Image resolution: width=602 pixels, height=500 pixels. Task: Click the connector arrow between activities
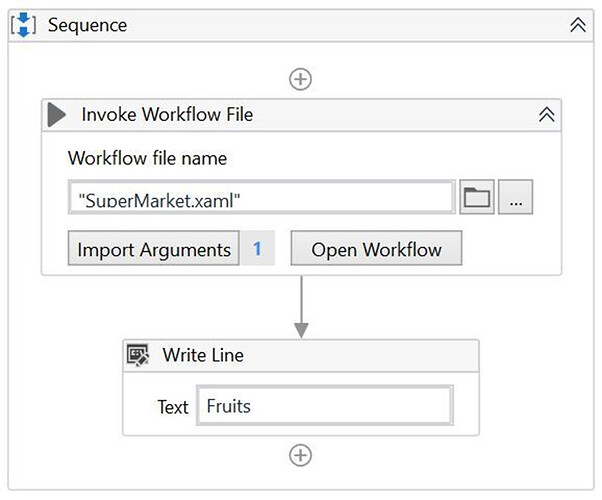pos(301,307)
